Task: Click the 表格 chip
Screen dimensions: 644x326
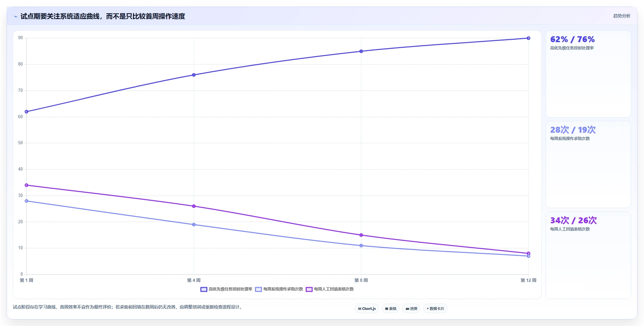Action: 391,309
